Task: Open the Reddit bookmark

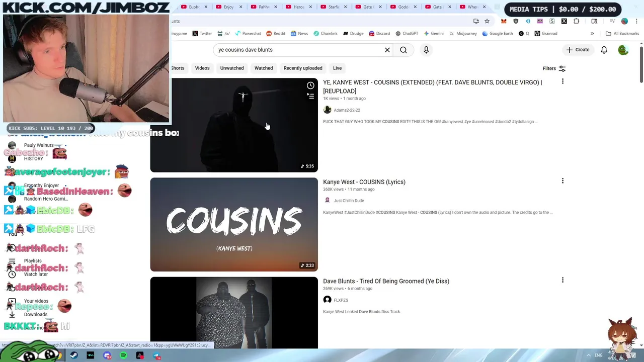Action: coord(276,34)
